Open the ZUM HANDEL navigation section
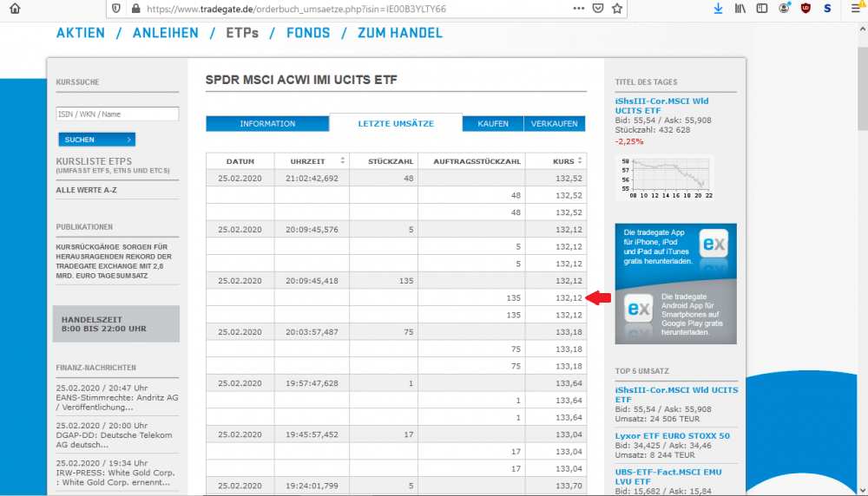 pos(400,33)
